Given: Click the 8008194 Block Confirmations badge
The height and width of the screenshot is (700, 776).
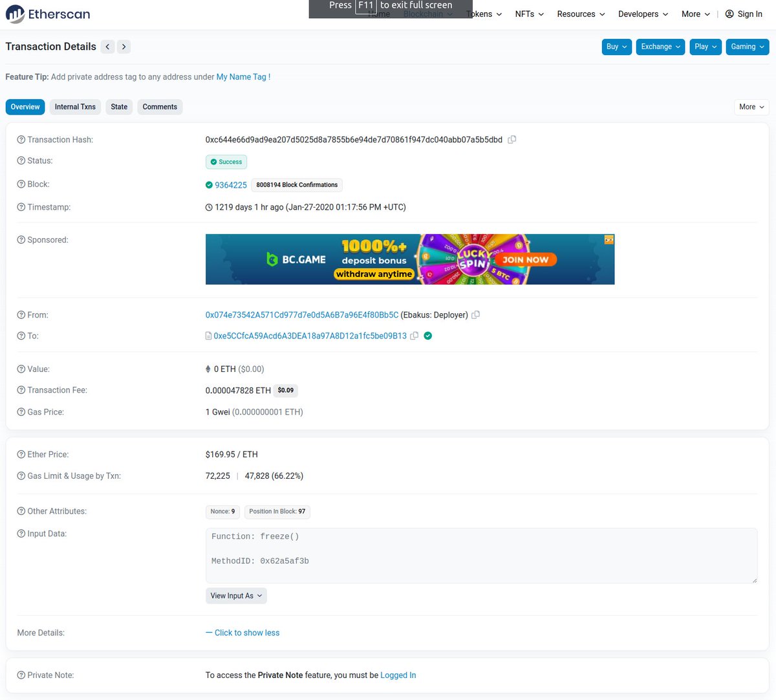Looking at the screenshot, I should point(297,185).
